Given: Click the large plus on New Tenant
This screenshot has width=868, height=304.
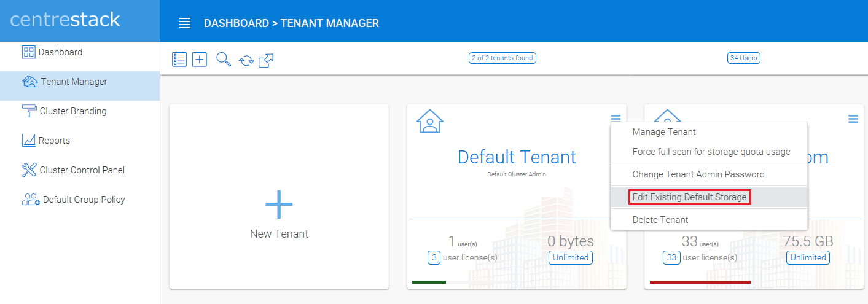Looking at the screenshot, I should coord(279,205).
